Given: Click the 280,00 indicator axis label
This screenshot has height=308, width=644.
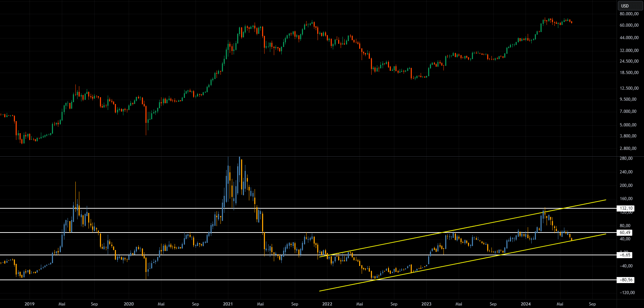Looking at the screenshot, I should (x=626, y=158).
